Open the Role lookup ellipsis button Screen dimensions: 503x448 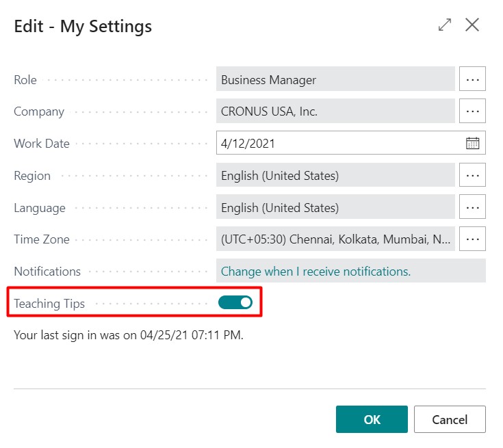tap(472, 79)
